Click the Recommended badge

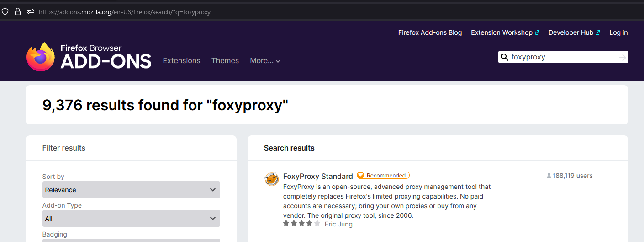(383, 175)
